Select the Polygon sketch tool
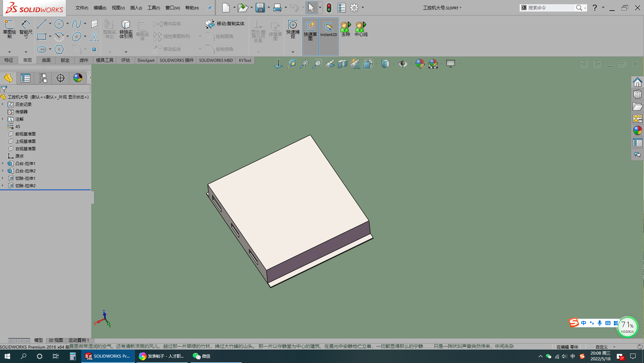644x363 pixels. point(59,49)
